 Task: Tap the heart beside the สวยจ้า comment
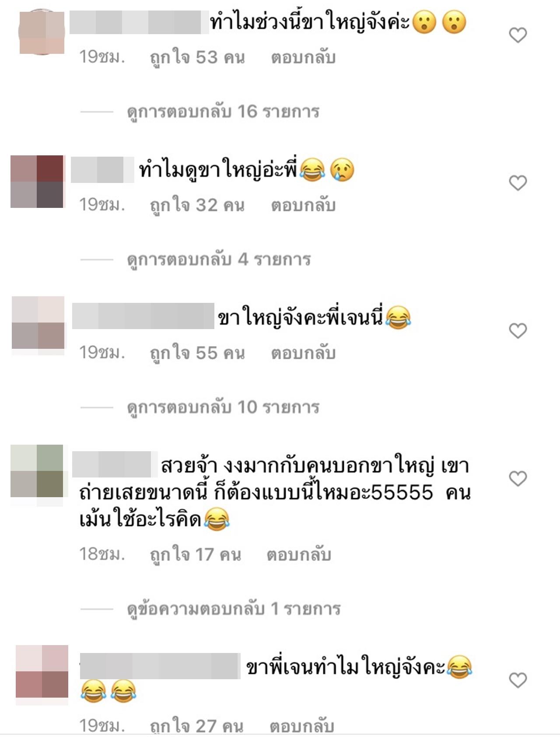[518, 479]
